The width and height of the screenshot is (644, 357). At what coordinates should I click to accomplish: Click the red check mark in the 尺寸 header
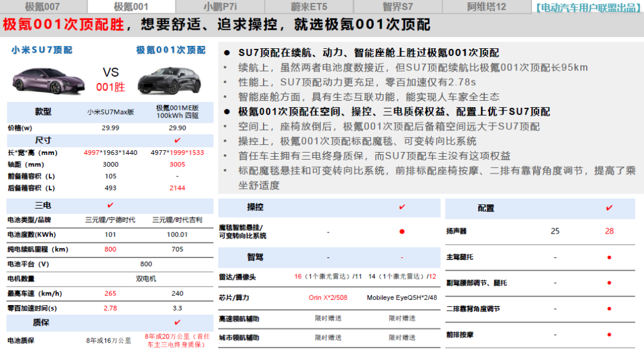178,140
